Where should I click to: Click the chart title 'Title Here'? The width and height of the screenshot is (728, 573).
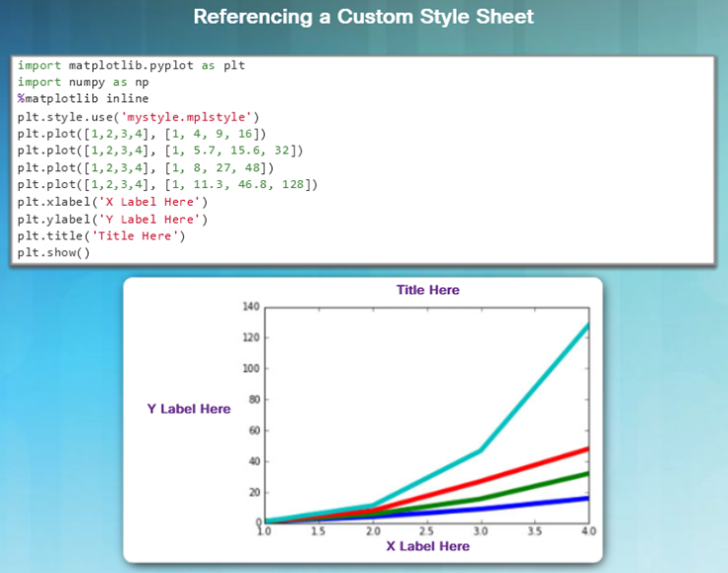pyautogui.click(x=428, y=290)
